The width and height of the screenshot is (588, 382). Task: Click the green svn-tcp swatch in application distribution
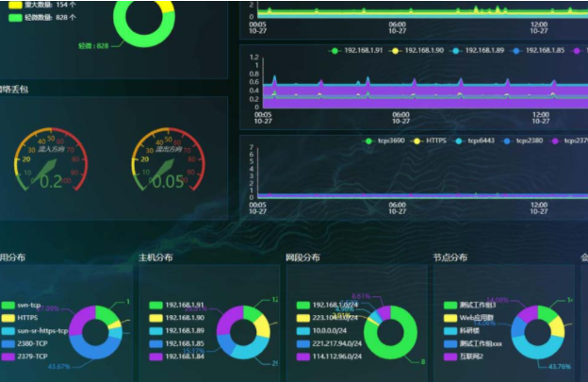8,306
